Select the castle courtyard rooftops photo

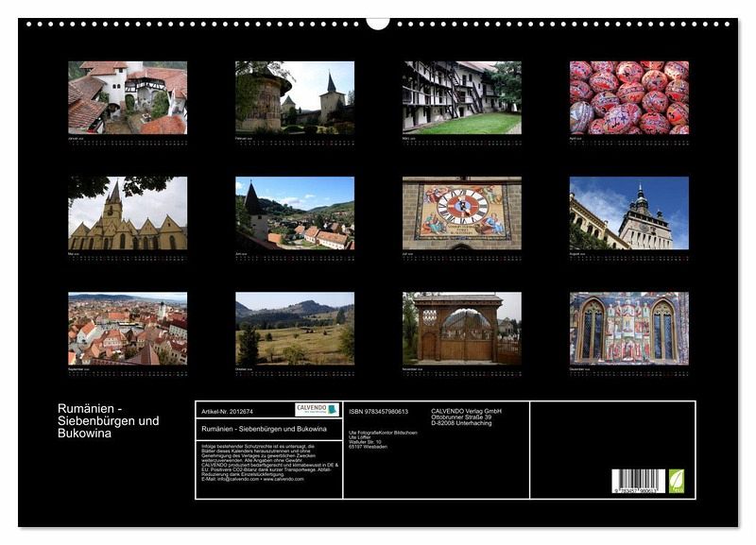coord(128,97)
